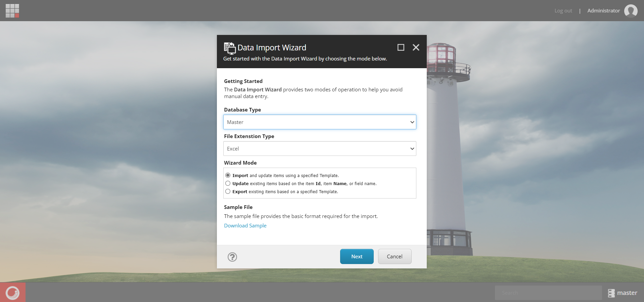Click the Administrator user name
Image resolution: width=644 pixels, height=302 pixels.
point(603,11)
